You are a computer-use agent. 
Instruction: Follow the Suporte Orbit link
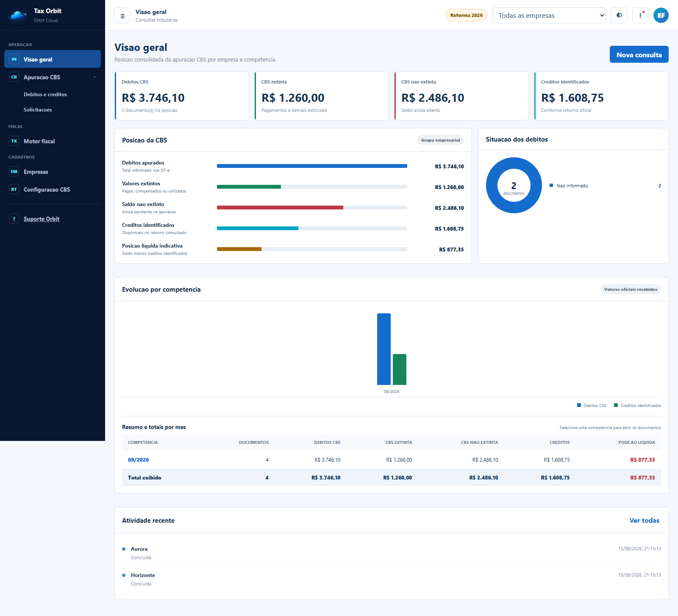point(42,219)
